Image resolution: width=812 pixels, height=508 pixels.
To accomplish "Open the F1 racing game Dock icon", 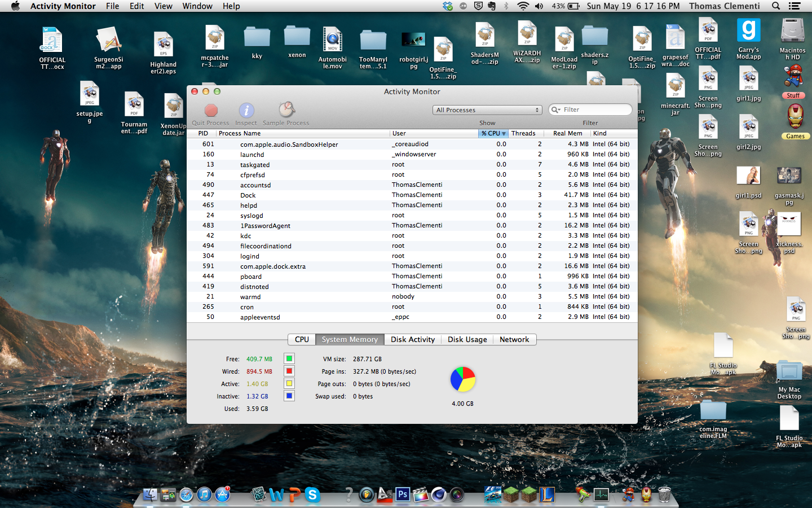I will pos(493,495).
